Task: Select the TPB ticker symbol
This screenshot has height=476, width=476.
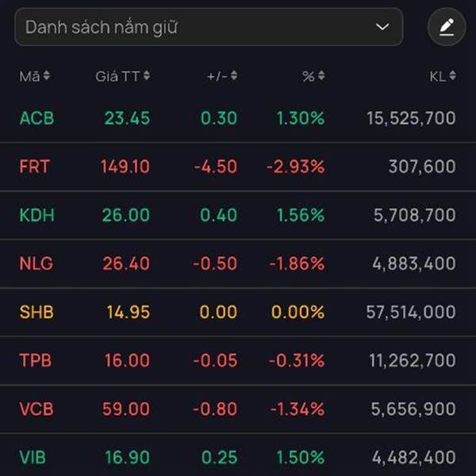Action: point(35,360)
